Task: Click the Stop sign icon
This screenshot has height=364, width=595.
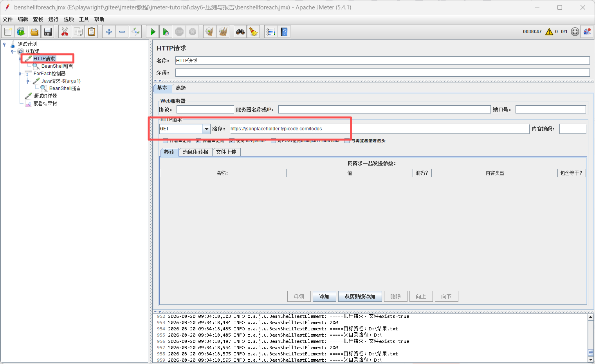Action: 179,32
